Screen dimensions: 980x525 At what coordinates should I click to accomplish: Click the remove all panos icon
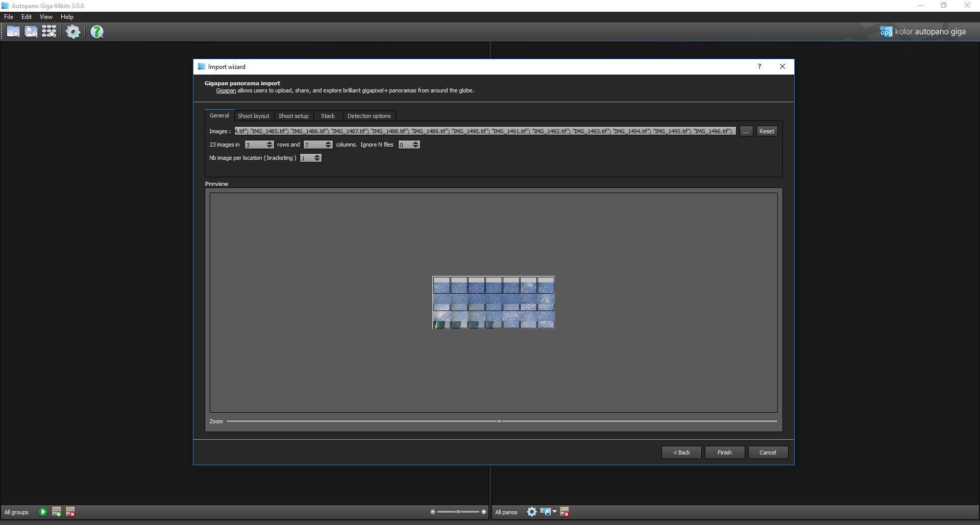point(565,512)
